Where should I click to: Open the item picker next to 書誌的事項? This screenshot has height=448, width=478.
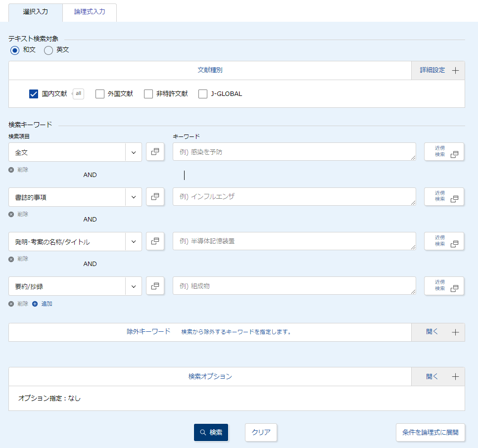click(x=155, y=196)
